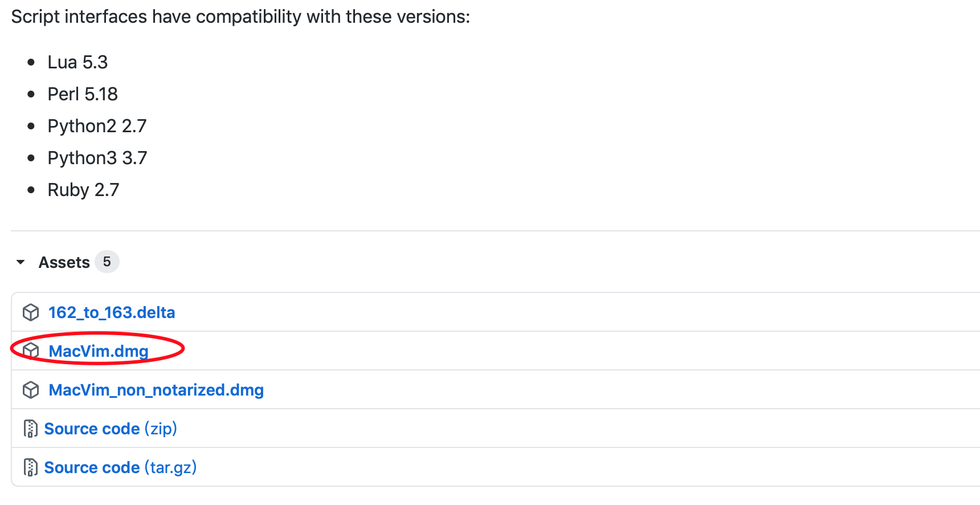Click the MacVim.dmg row in Assets
This screenshot has width=980, height=505.
coord(98,351)
